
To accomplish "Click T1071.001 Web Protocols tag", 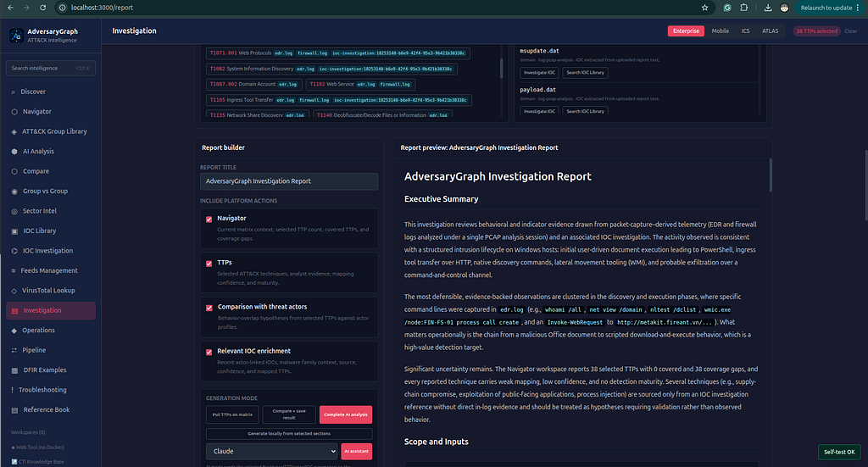I will [337, 53].
